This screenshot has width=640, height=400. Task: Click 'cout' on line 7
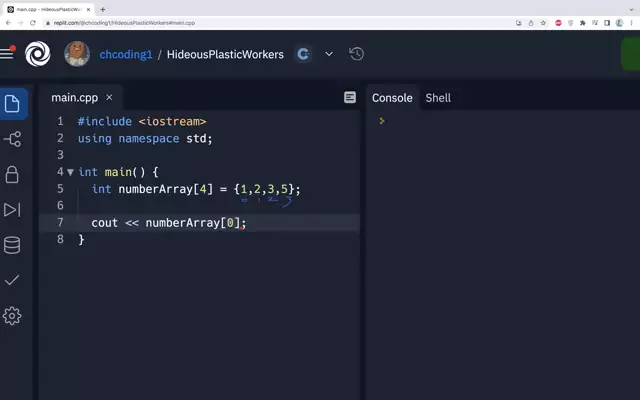104,223
